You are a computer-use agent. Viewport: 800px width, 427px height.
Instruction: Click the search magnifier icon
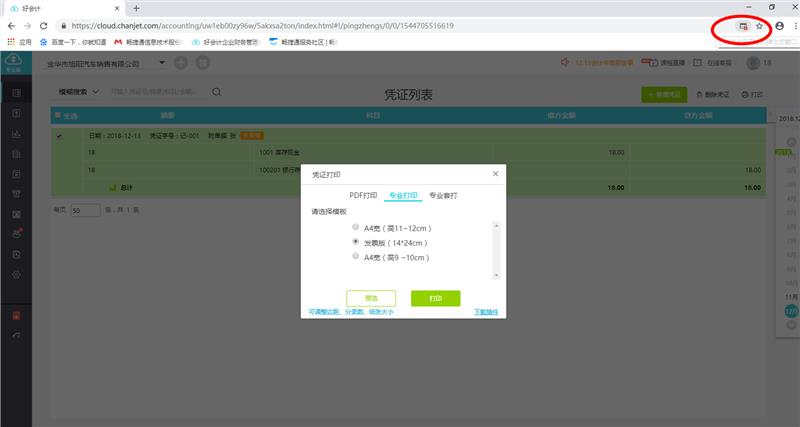coord(216,92)
